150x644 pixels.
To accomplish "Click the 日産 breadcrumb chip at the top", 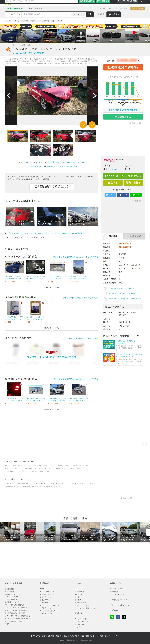I will (x=53, y=21).
